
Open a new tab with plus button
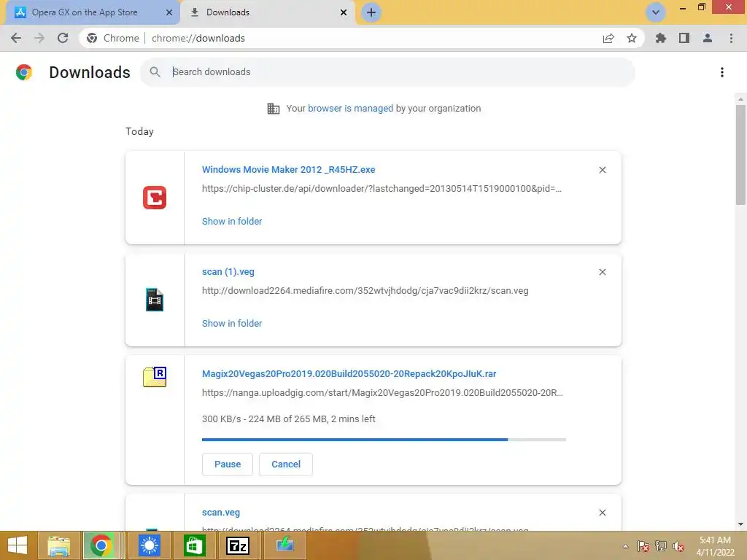pos(371,12)
